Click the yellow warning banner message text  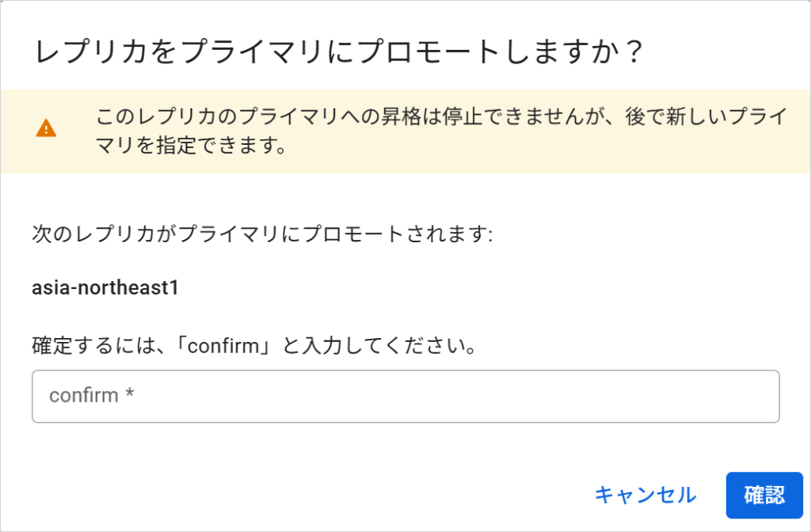[440, 118]
